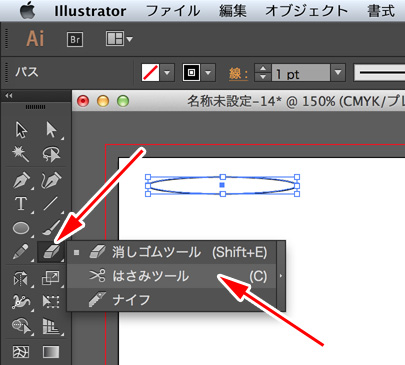The image size is (405, 365).
Task: Choose the Lasso tool
Action: [x=51, y=154]
